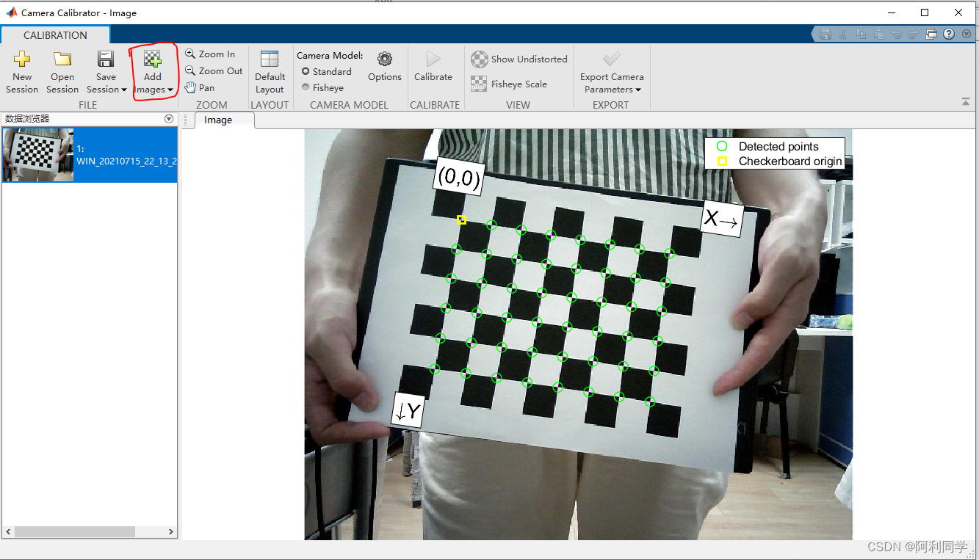Expand the Add Images dropdown arrow
979x560 pixels.
click(x=170, y=90)
